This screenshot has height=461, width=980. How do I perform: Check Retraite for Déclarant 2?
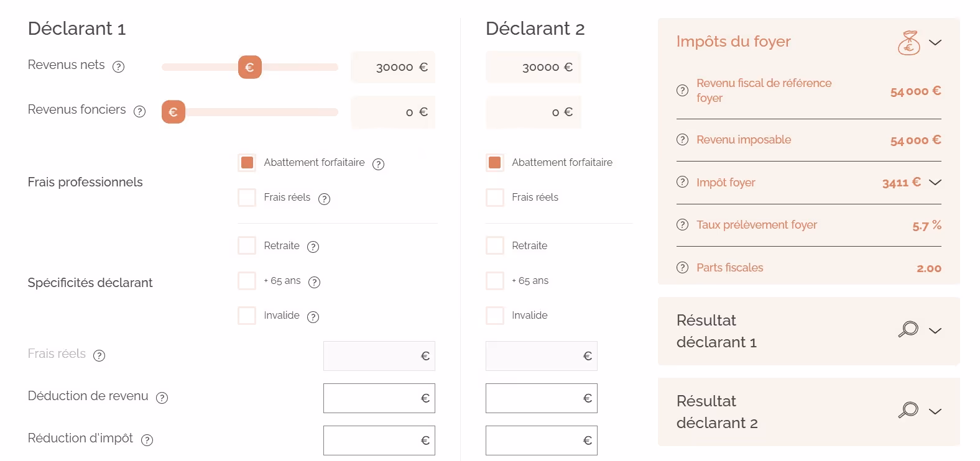click(x=495, y=245)
